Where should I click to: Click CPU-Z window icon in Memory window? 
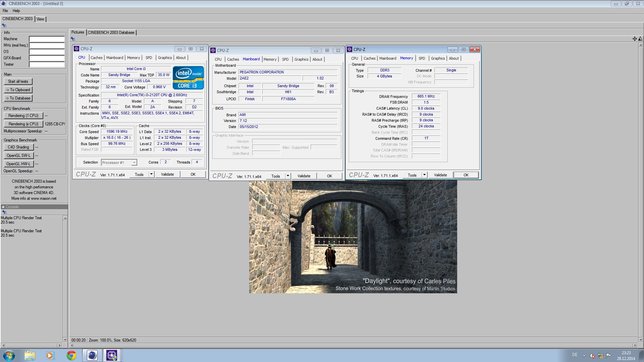tap(350, 49)
